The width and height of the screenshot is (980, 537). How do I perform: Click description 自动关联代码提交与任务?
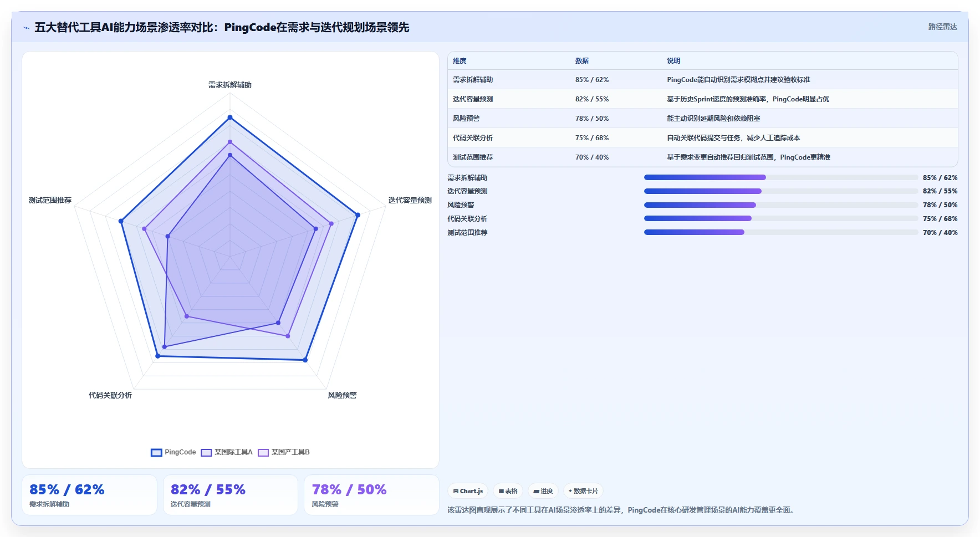(x=733, y=138)
